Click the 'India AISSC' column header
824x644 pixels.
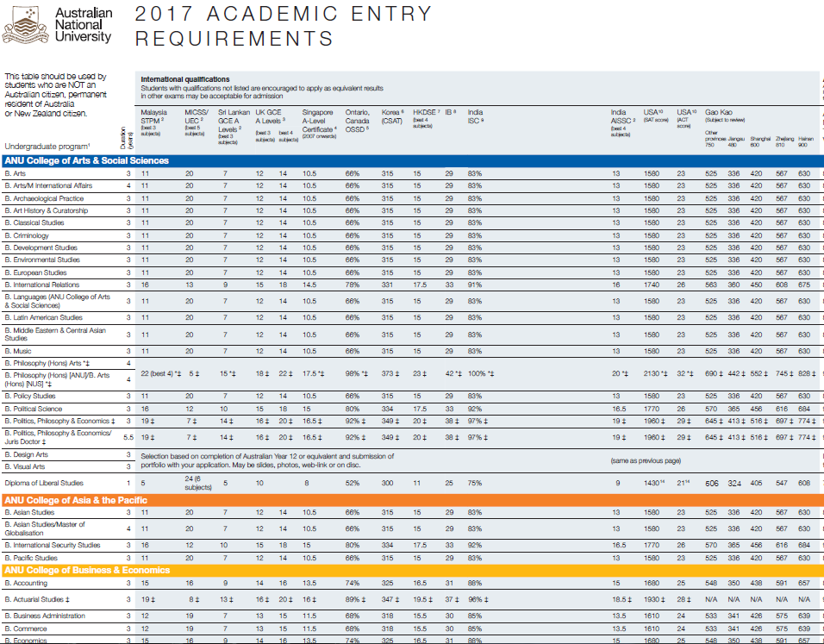point(623,122)
